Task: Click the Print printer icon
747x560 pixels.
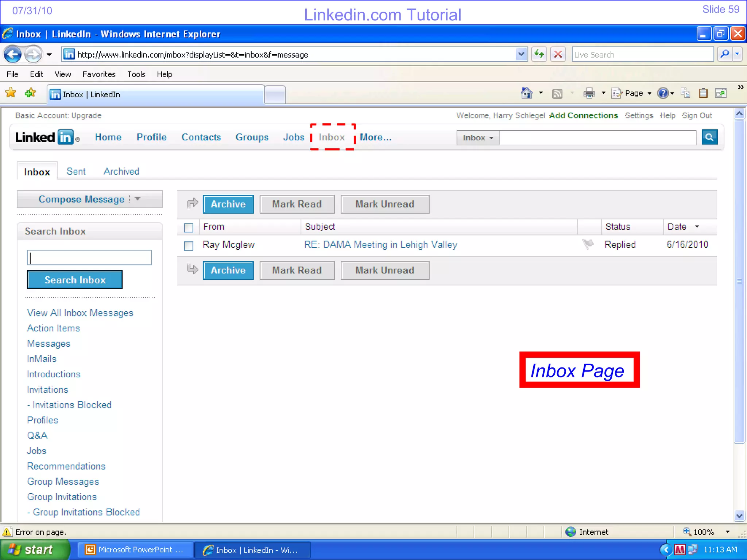Action: pos(589,93)
